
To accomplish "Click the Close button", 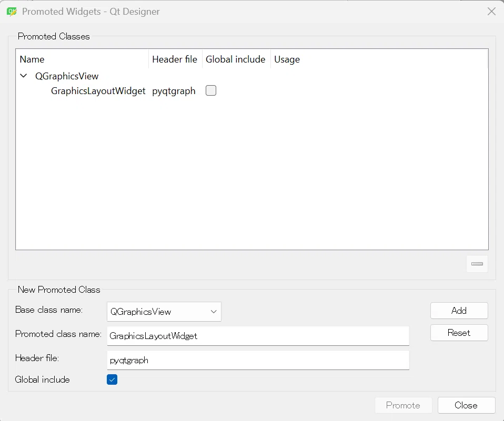I will click(466, 405).
